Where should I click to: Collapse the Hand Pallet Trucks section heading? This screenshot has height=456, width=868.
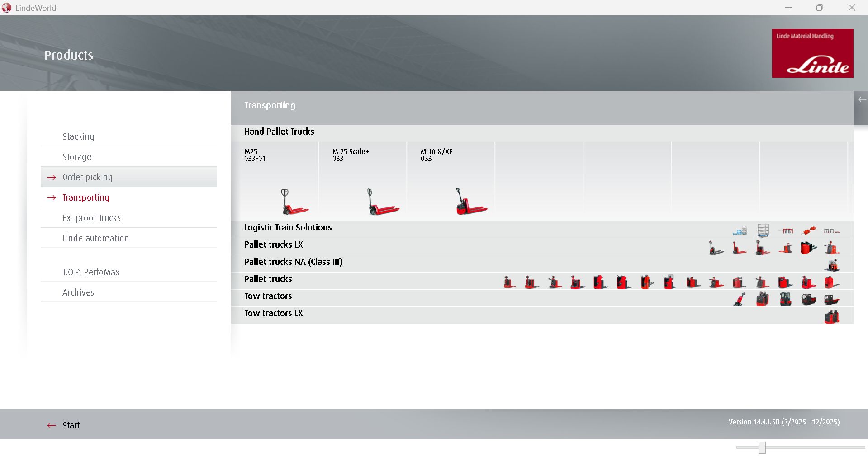click(279, 132)
